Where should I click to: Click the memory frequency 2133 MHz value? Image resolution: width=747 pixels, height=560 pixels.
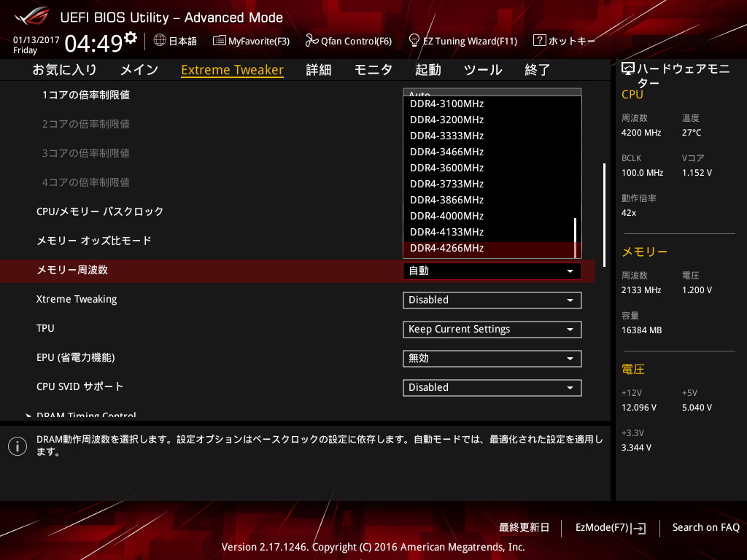[x=640, y=290]
